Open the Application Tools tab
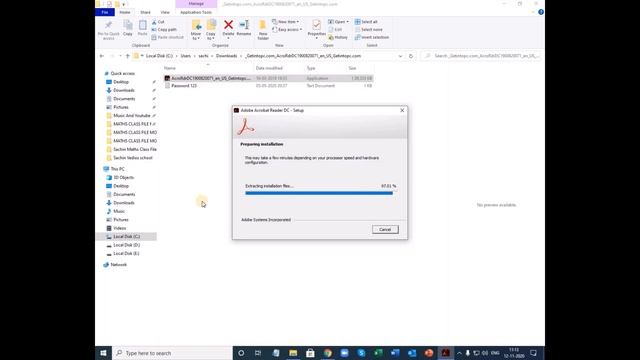640x360 pixels. tap(196, 12)
